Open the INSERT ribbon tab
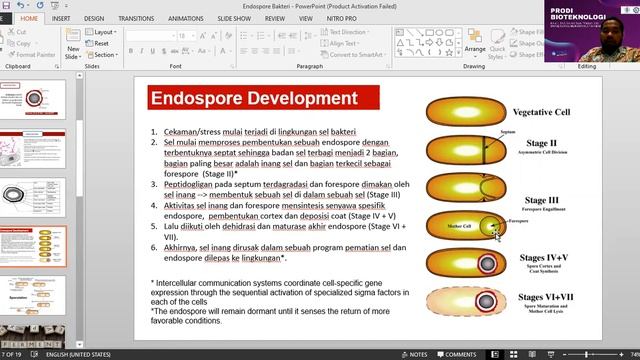The width and height of the screenshot is (640, 360). tap(61, 18)
